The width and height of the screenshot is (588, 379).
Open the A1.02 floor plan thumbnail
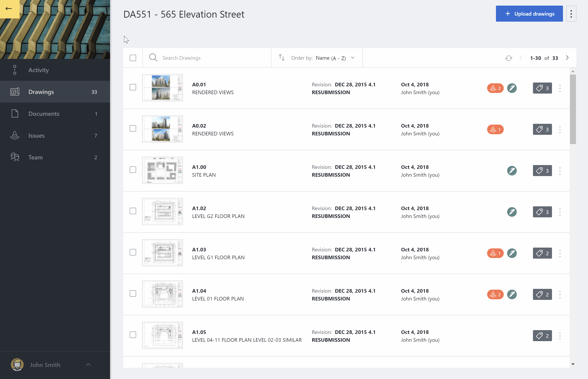[x=163, y=212]
